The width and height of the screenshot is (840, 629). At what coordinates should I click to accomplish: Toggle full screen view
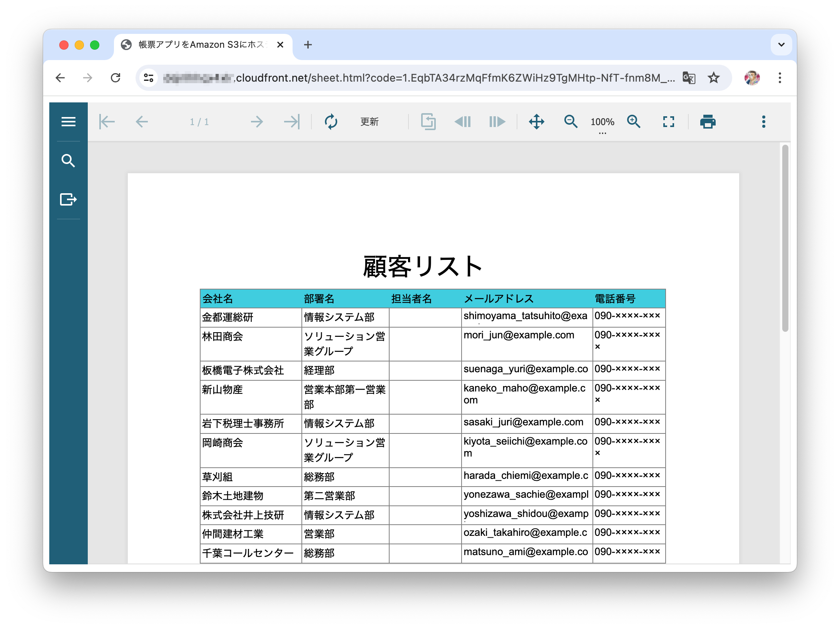pos(669,122)
